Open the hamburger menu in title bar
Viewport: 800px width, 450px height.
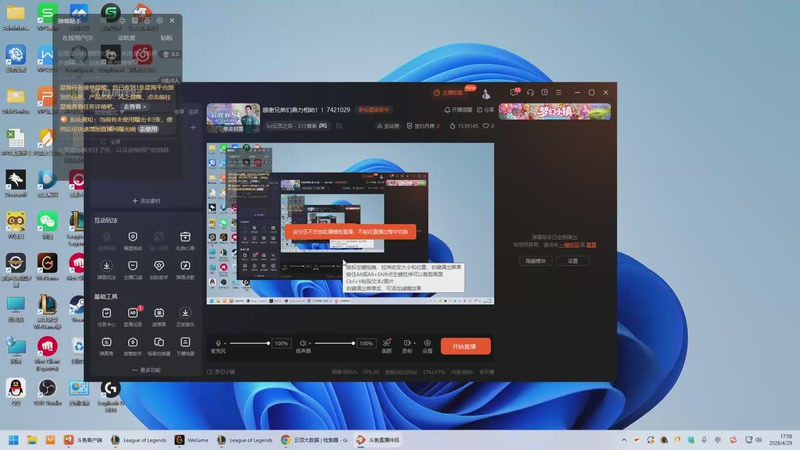(x=559, y=92)
